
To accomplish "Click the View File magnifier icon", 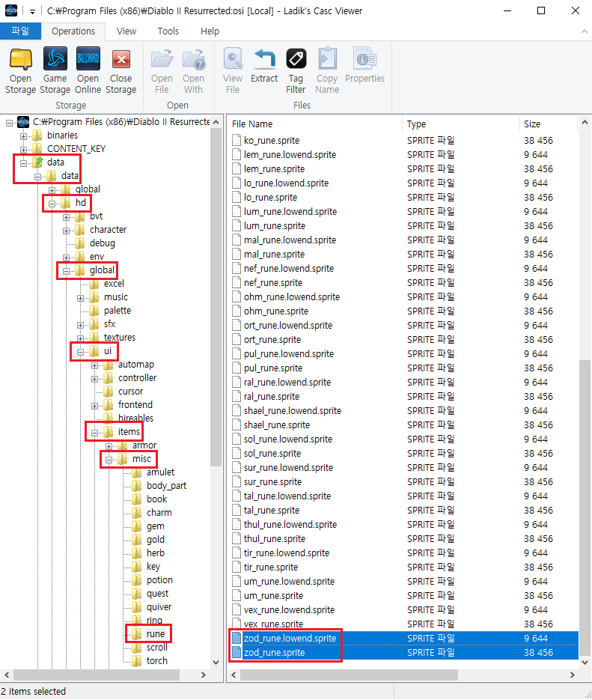I will 233,59.
